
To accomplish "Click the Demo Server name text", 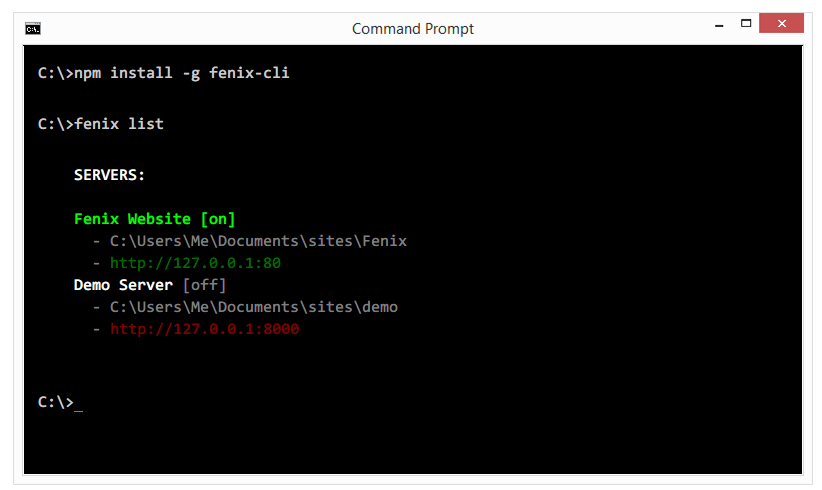I will tap(123, 285).
